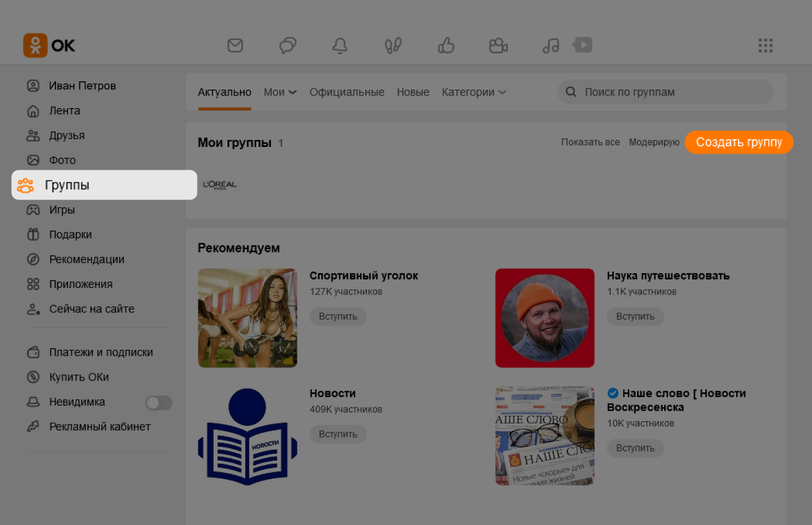This screenshot has width=812, height=525.
Task: Switch to the Новые tab
Action: (413, 92)
